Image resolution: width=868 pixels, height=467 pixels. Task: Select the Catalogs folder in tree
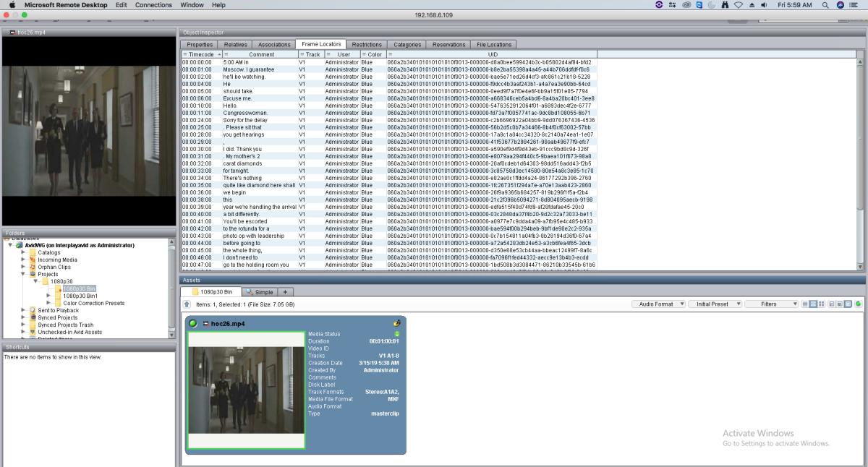(49, 252)
